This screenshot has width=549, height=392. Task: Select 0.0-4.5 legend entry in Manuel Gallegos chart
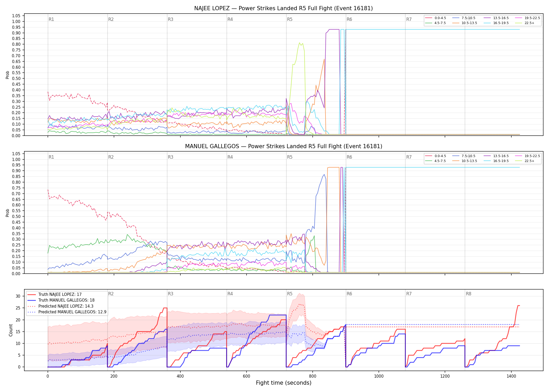click(436, 156)
